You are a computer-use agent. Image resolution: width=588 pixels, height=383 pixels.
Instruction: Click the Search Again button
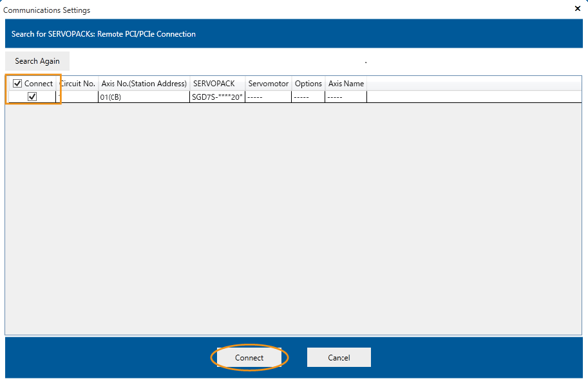coord(37,61)
